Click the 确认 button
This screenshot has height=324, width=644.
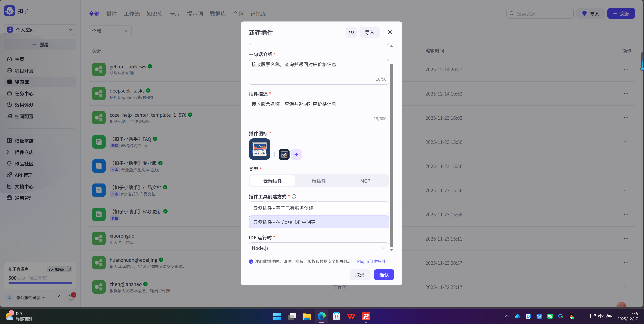click(x=384, y=275)
